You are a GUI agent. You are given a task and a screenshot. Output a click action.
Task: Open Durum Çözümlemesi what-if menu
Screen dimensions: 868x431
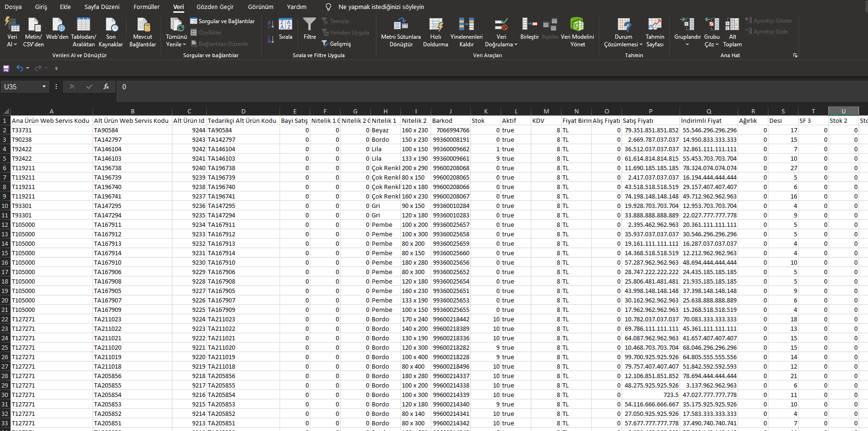click(x=623, y=32)
